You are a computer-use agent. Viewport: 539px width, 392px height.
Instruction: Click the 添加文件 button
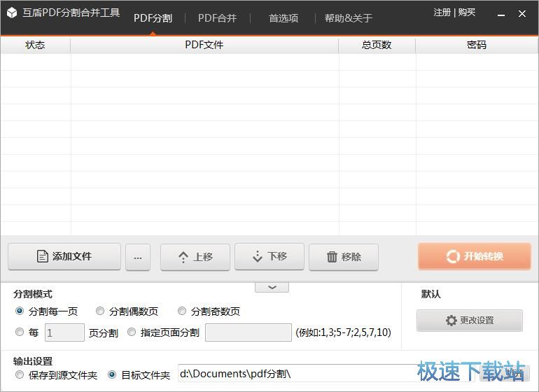point(64,256)
